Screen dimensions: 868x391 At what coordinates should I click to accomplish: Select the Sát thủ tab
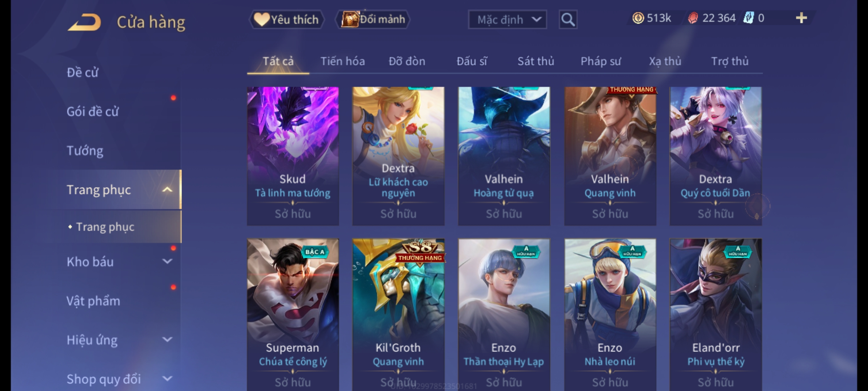(x=536, y=61)
